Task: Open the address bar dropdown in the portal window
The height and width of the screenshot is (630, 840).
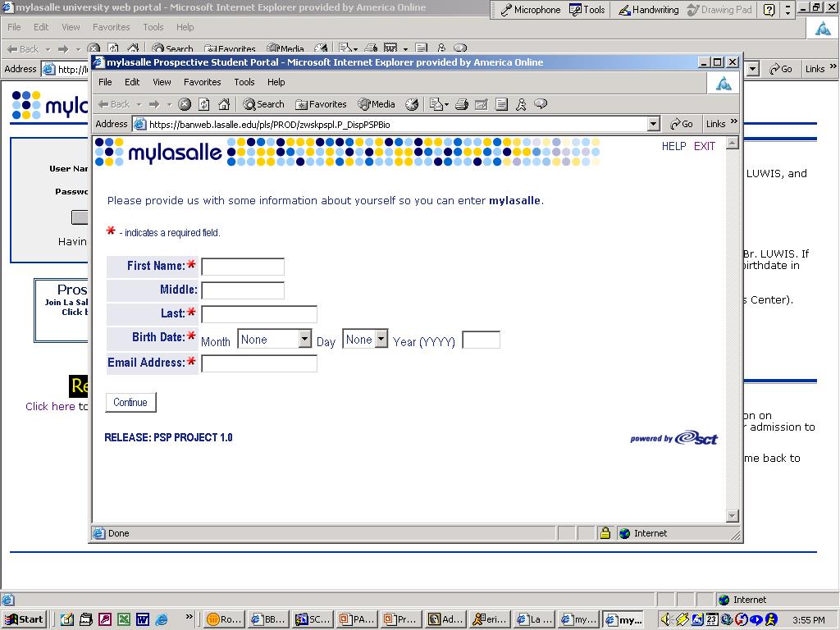Action: (653, 125)
